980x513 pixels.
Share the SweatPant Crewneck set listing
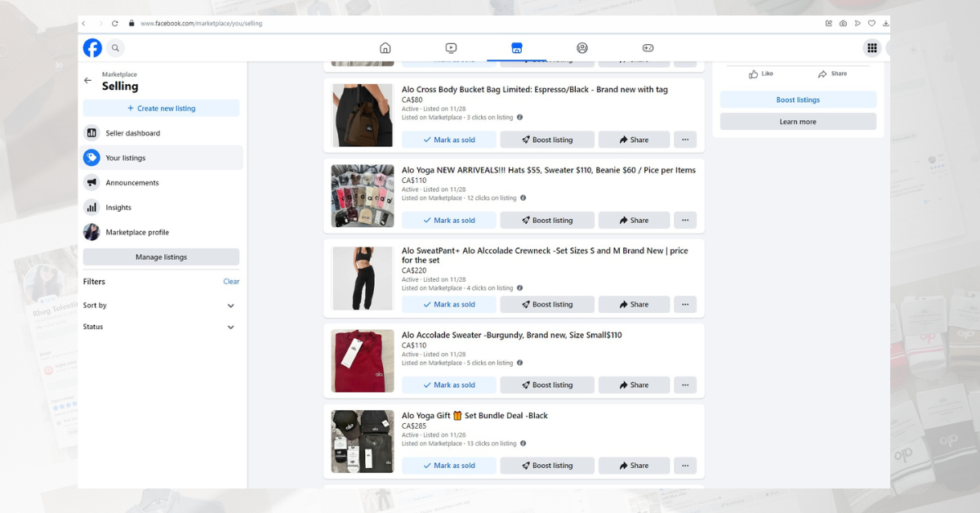coord(634,305)
